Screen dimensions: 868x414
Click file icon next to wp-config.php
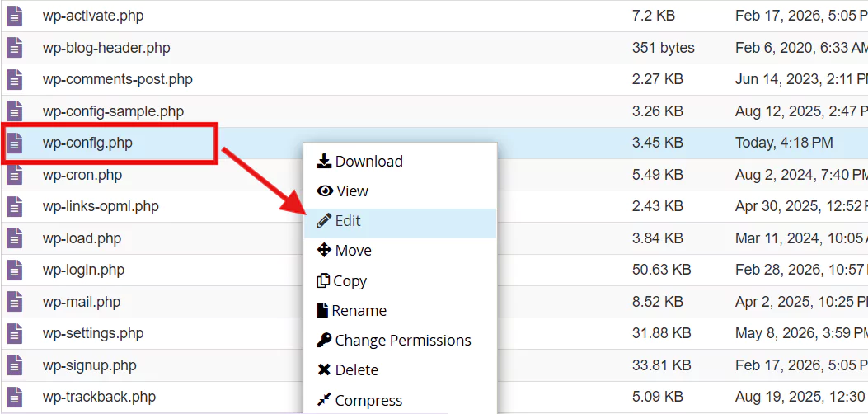14,143
